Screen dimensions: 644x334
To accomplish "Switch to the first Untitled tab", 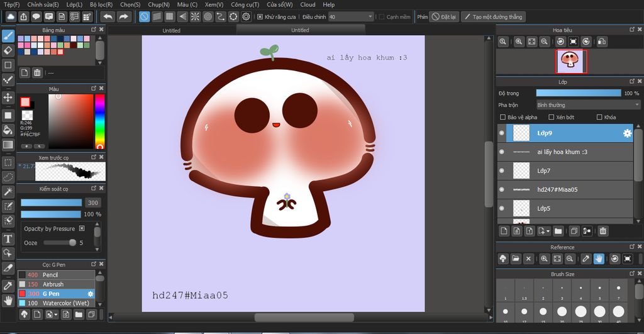I will pyautogui.click(x=171, y=30).
